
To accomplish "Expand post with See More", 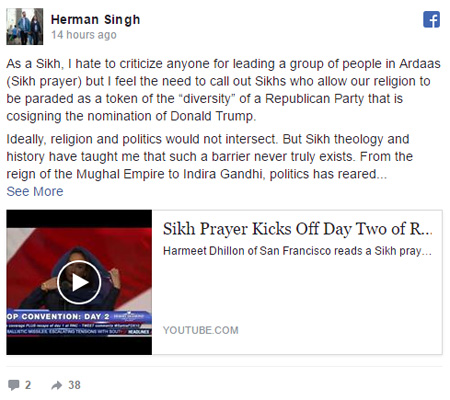I will point(35,191).
